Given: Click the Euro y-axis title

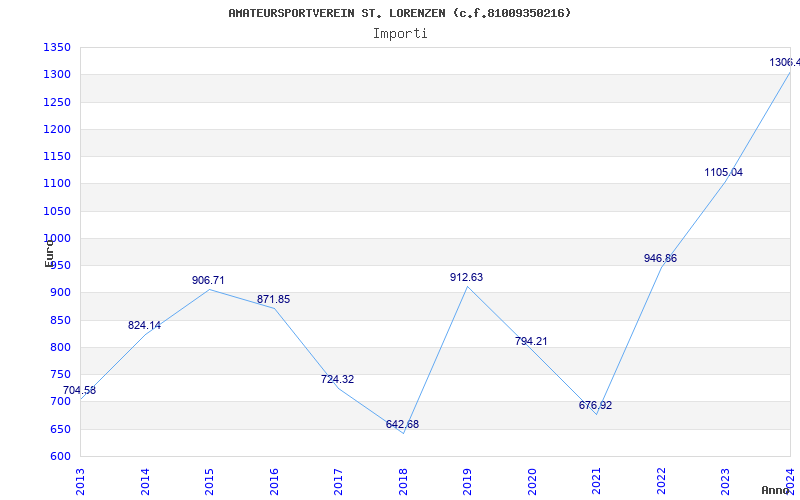Looking at the screenshot, I should pos(49,253).
